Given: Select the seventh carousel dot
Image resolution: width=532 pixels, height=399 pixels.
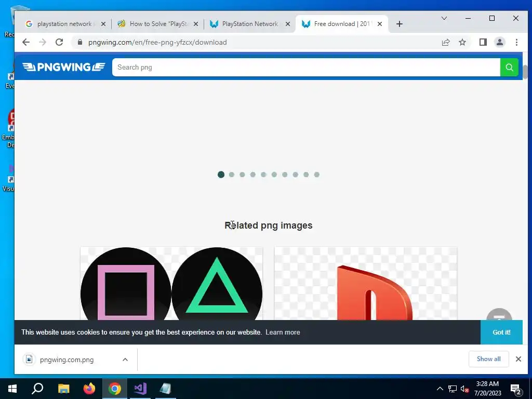Looking at the screenshot, I should coord(285,175).
